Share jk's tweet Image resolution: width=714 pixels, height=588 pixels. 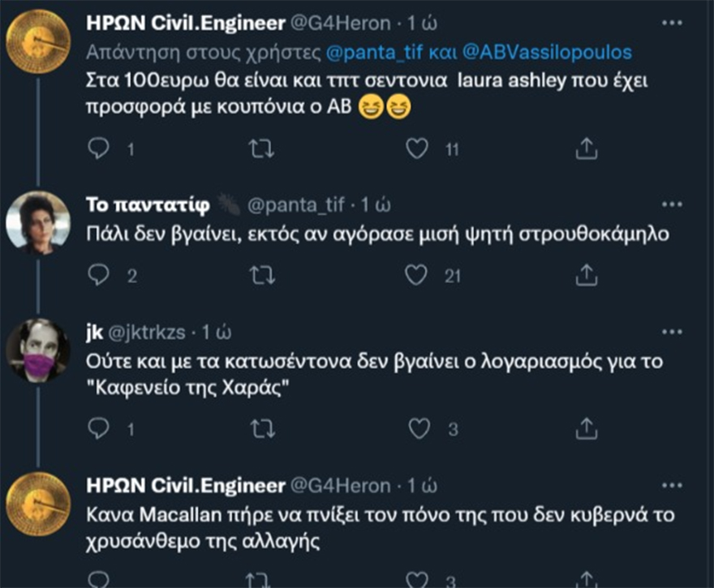pyautogui.click(x=586, y=427)
